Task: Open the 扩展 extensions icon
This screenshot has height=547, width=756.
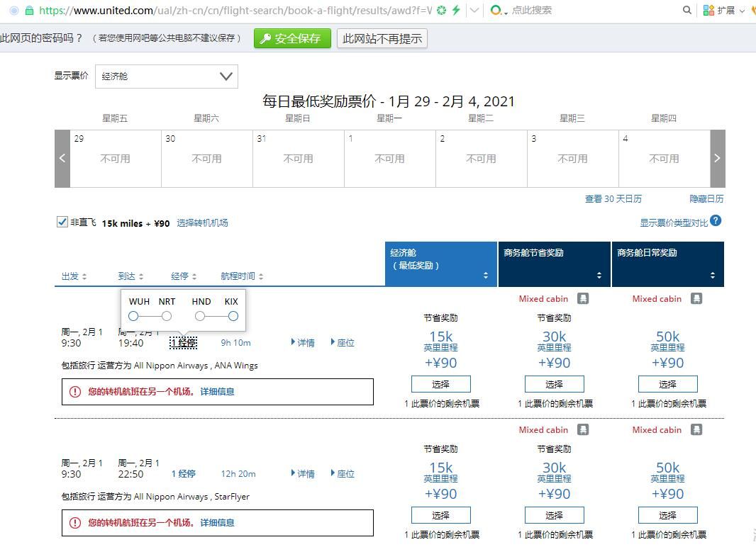Action: tap(708, 10)
